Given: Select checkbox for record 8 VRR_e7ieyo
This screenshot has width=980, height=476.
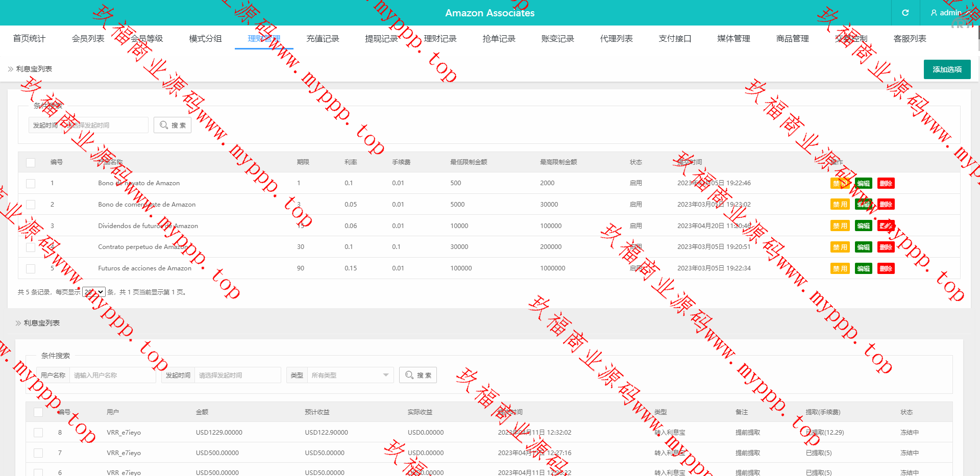Looking at the screenshot, I should [x=38, y=433].
